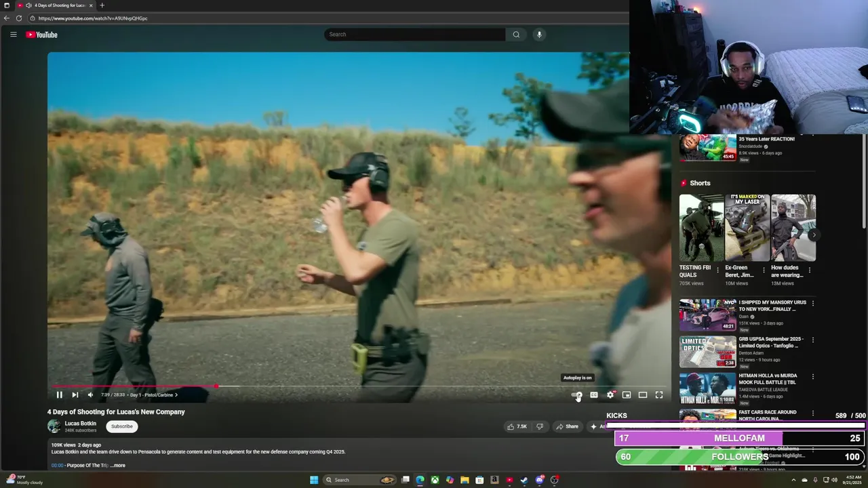Click the YouTube search input field

coord(415,35)
